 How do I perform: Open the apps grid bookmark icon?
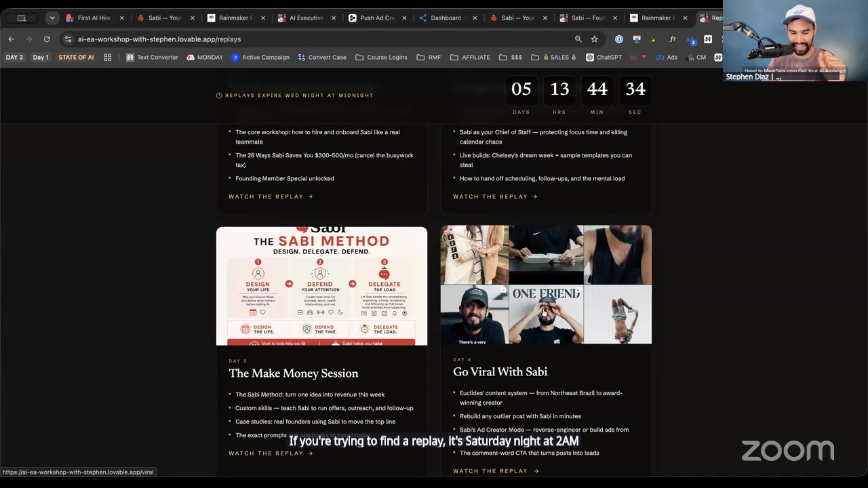point(108,58)
